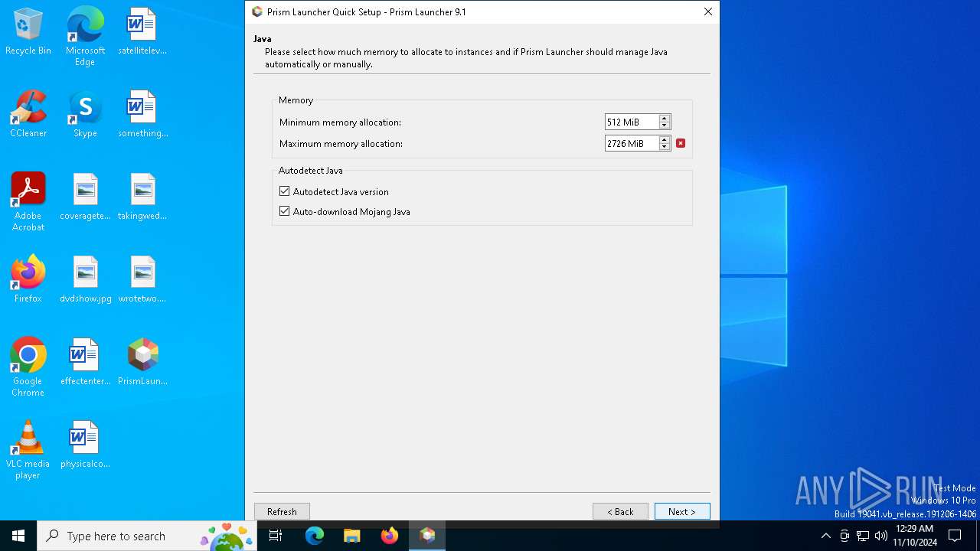Select Skype desktop shortcut
The image size is (980, 551).
(85, 115)
